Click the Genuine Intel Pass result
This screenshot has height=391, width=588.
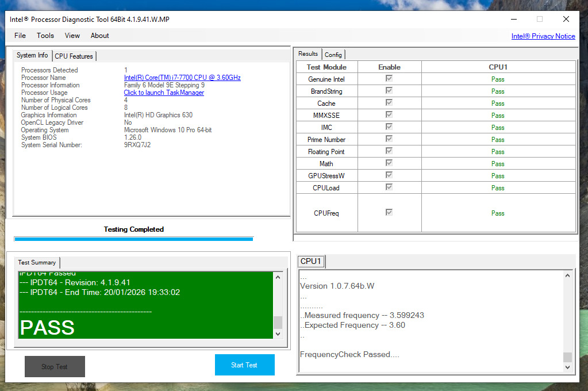[498, 79]
